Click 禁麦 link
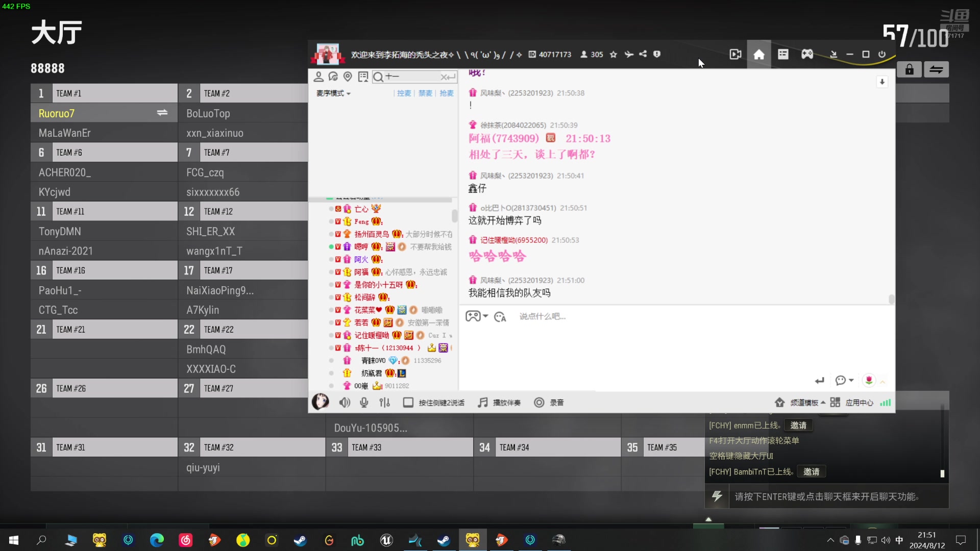This screenshot has width=980, height=551. (x=425, y=93)
